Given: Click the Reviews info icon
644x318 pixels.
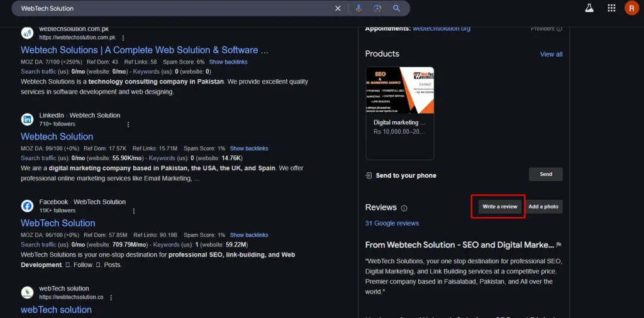Looking at the screenshot, I should [404, 208].
